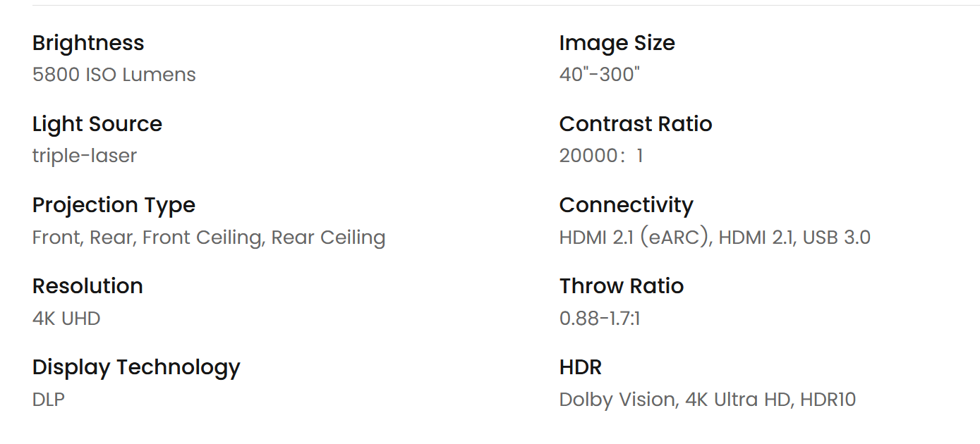The height and width of the screenshot is (444, 980).
Task: Click the Contrast Ratio heading
Action: (636, 124)
